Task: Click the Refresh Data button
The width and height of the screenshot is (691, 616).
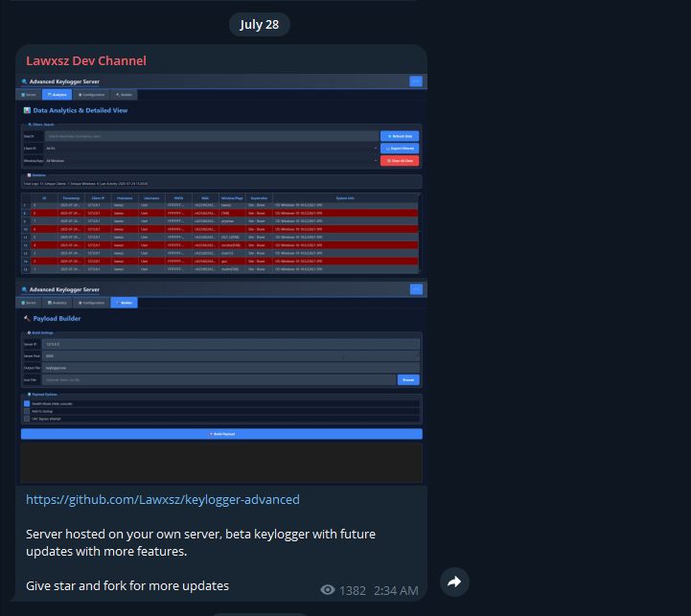Action: point(400,136)
